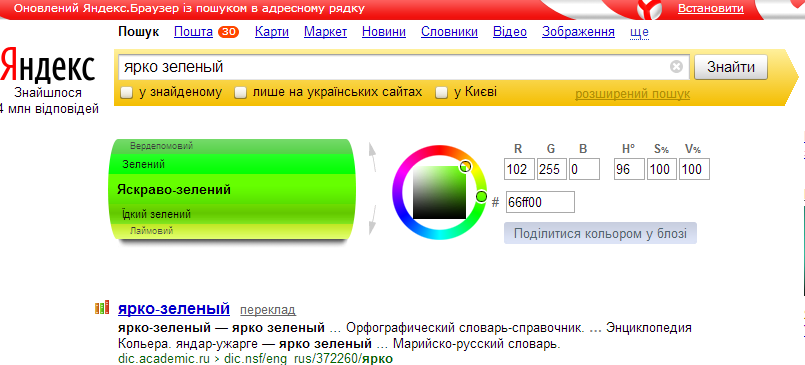Click the Yandex Browser logo in the red banner

[x=648, y=9]
